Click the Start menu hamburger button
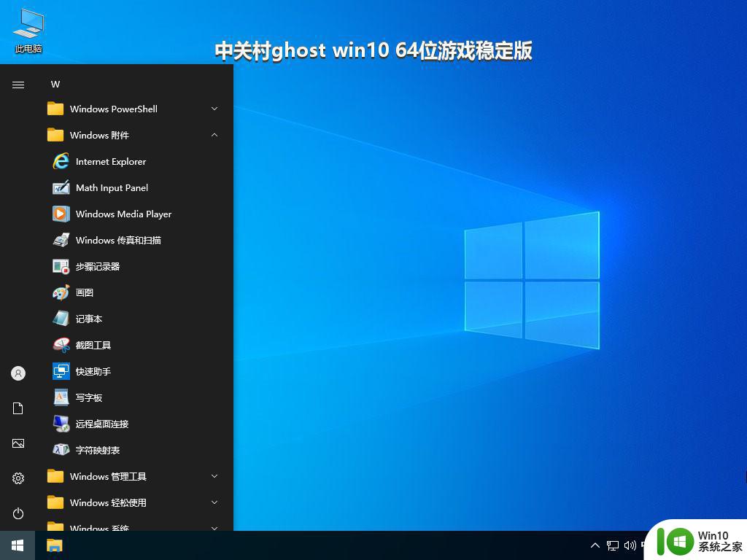 point(18,85)
